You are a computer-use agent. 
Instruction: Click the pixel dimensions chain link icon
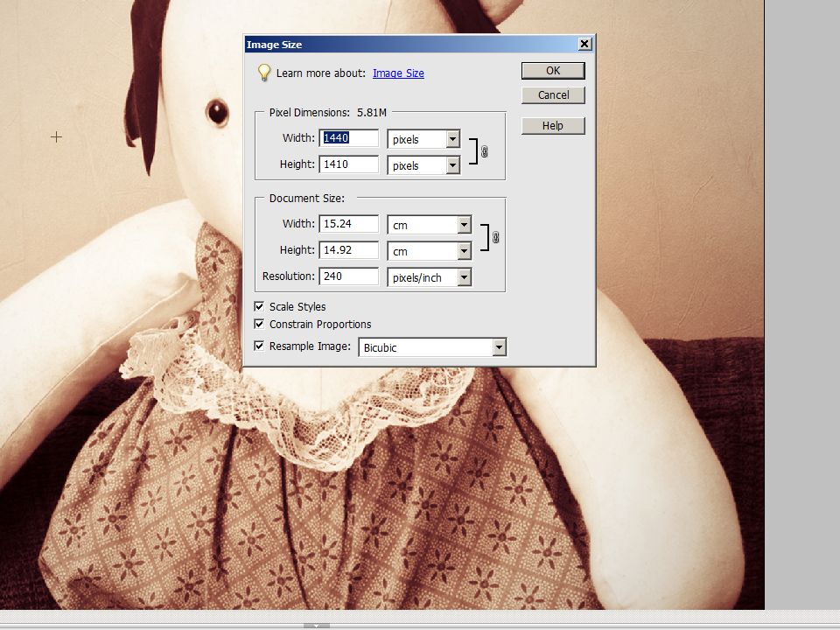point(484,151)
